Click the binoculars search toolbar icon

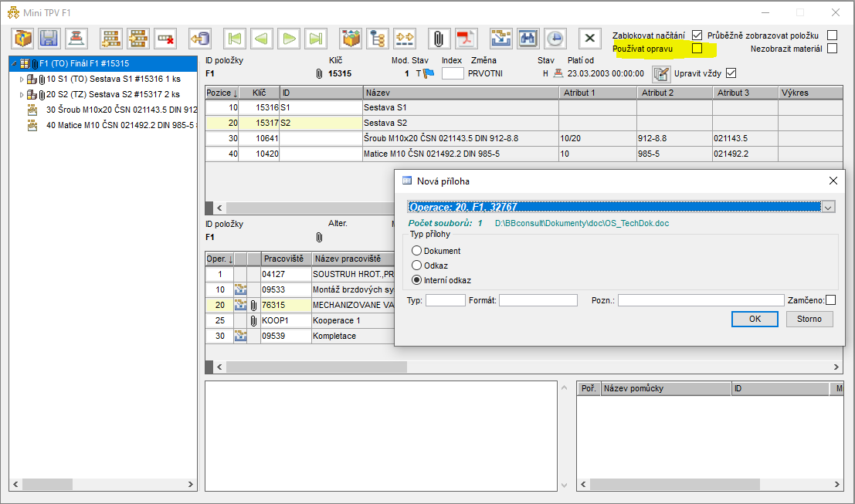pos(528,39)
